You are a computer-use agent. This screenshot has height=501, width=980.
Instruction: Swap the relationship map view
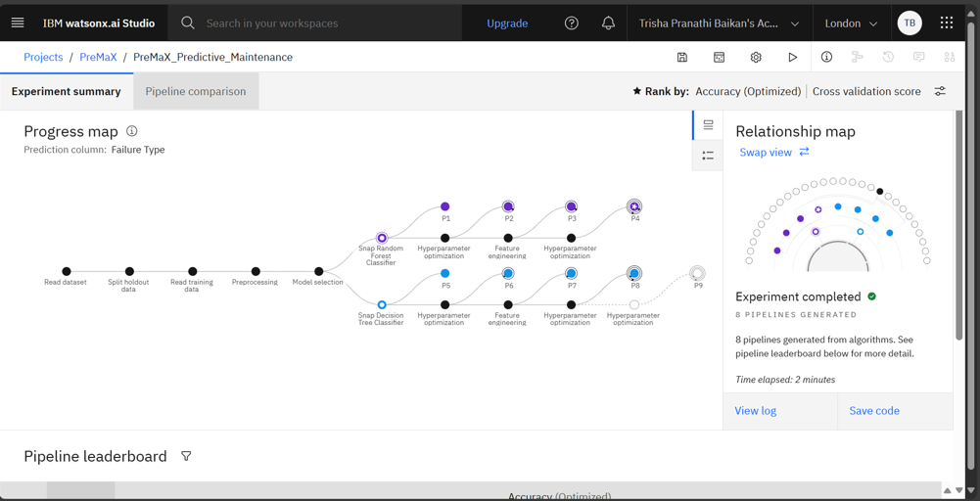[x=773, y=153]
